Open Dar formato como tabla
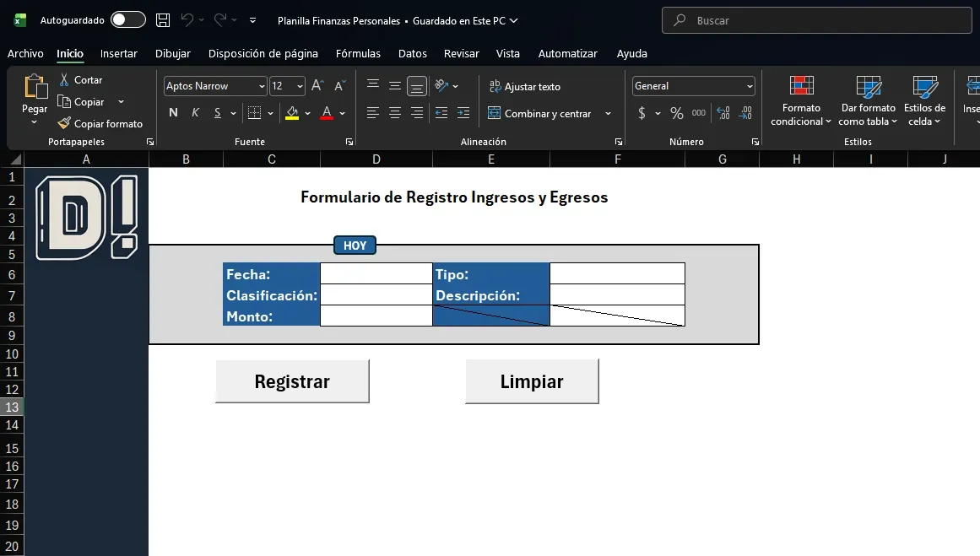 (868, 101)
